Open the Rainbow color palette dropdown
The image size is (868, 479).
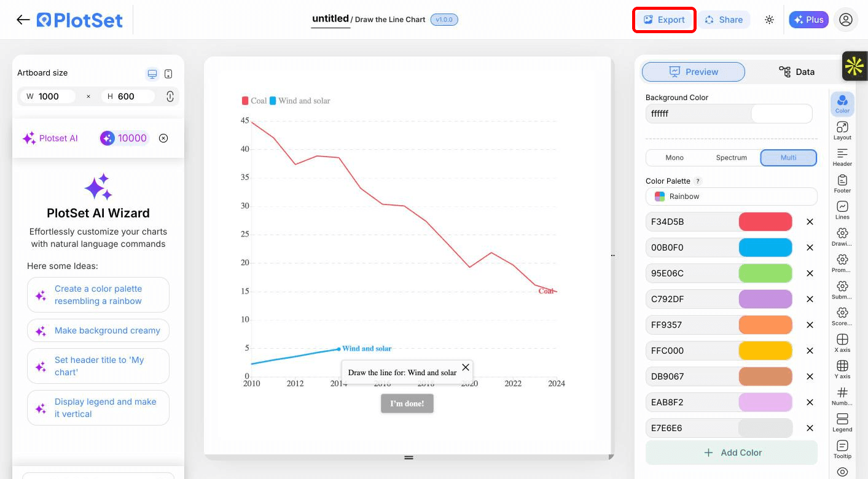(x=732, y=197)
